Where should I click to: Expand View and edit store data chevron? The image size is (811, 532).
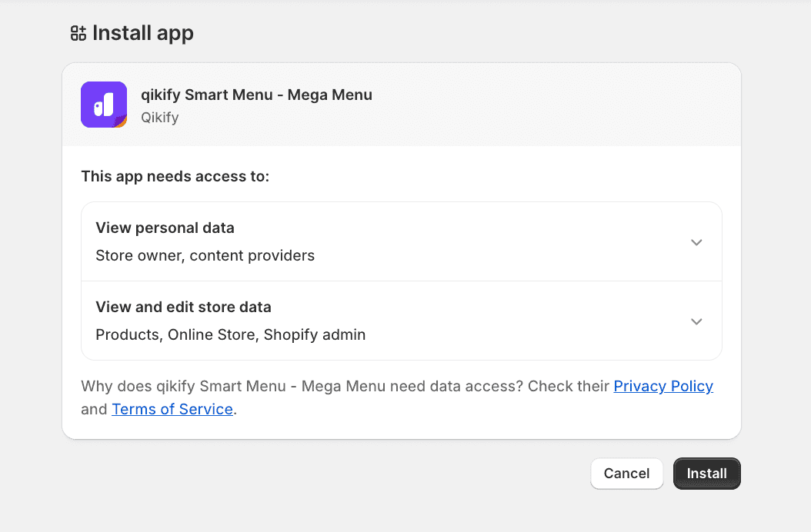(x=696, y=321)
